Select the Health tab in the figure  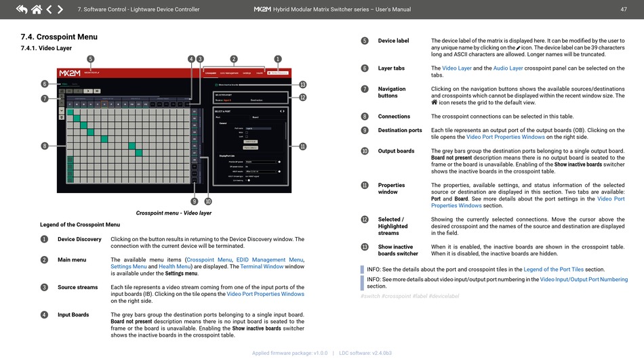(260, 73)
